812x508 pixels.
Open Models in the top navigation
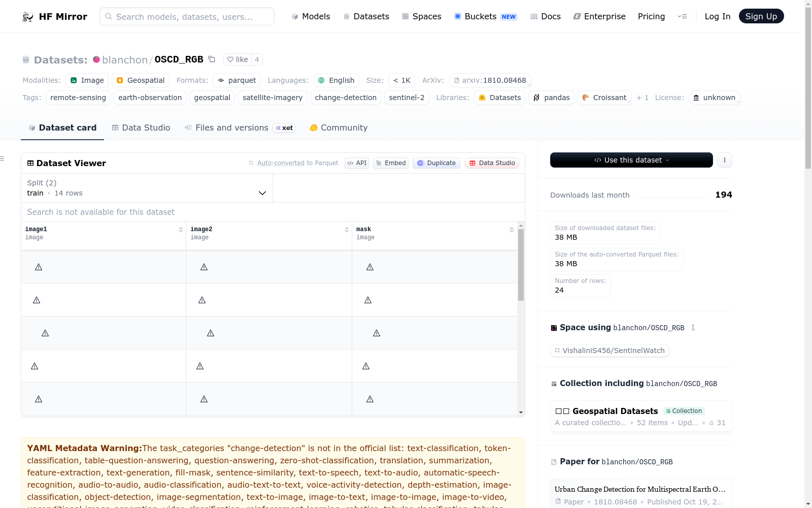[311, 17]
